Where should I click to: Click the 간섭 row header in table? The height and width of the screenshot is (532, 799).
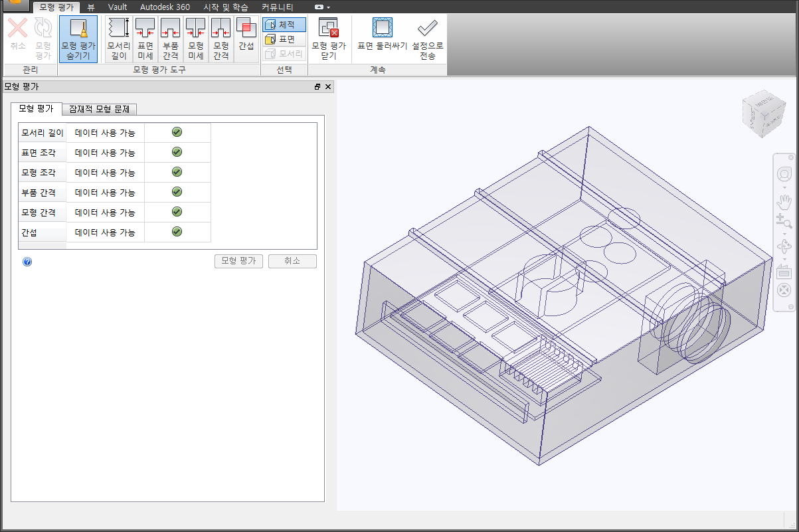click(x=43, y=232)
